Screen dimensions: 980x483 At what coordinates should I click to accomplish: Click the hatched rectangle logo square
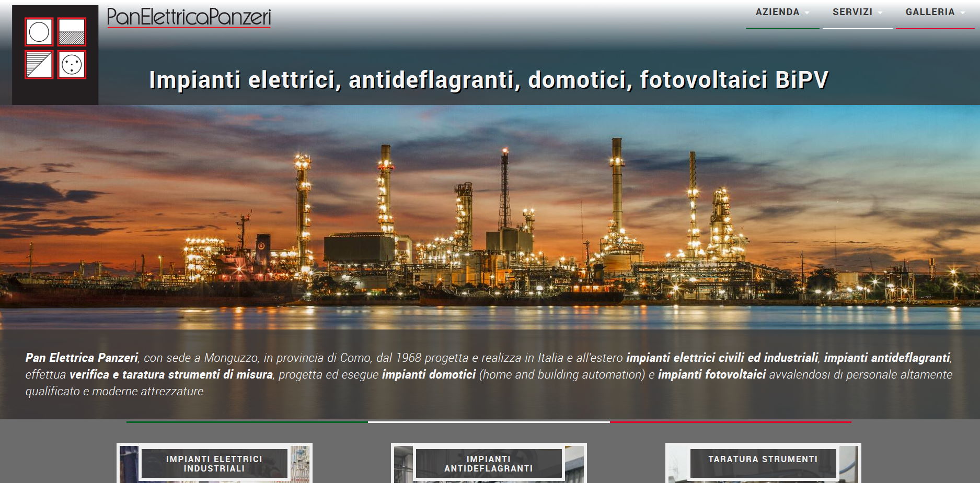(72, 32)
